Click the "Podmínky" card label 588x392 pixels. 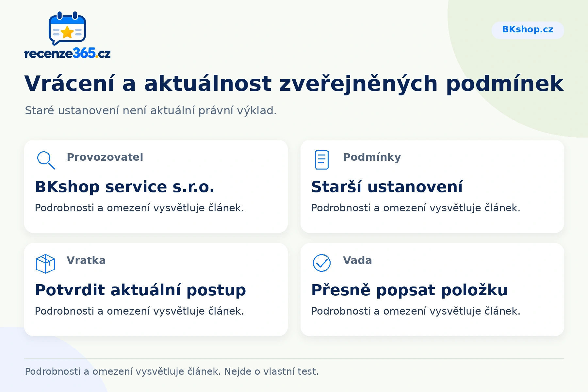(372, 157)
